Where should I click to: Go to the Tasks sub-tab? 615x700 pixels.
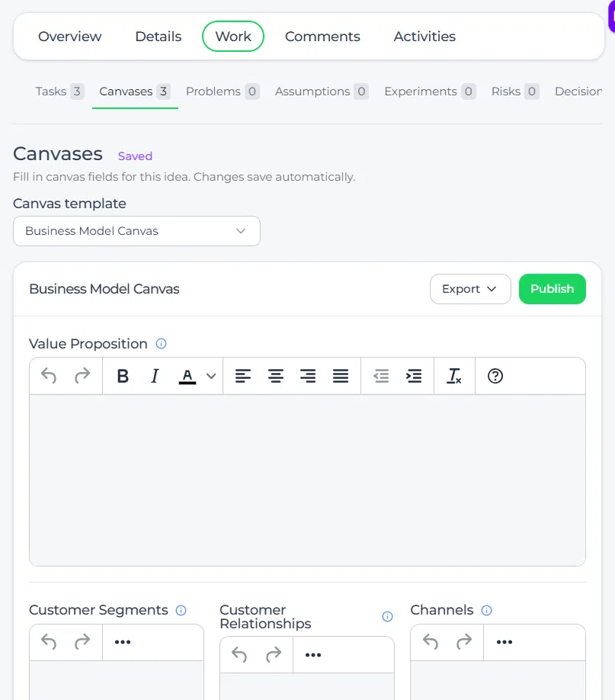tap(59, 92)
